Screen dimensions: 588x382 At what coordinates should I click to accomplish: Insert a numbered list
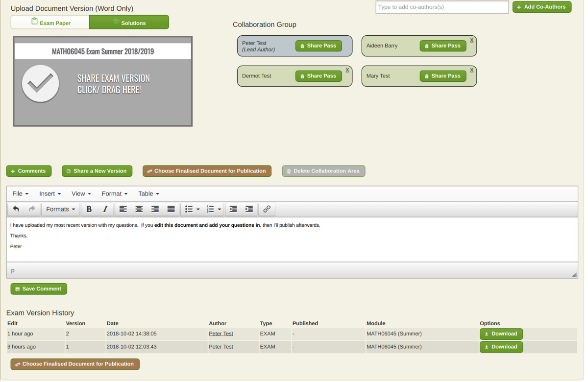(210, 209)
